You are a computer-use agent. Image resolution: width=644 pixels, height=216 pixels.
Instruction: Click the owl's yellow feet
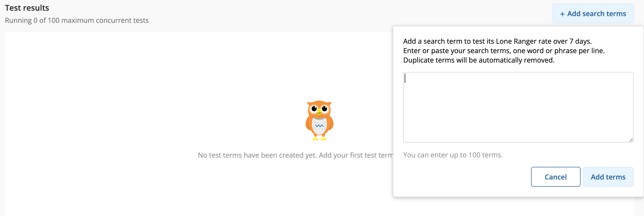(x=319, y=138)
